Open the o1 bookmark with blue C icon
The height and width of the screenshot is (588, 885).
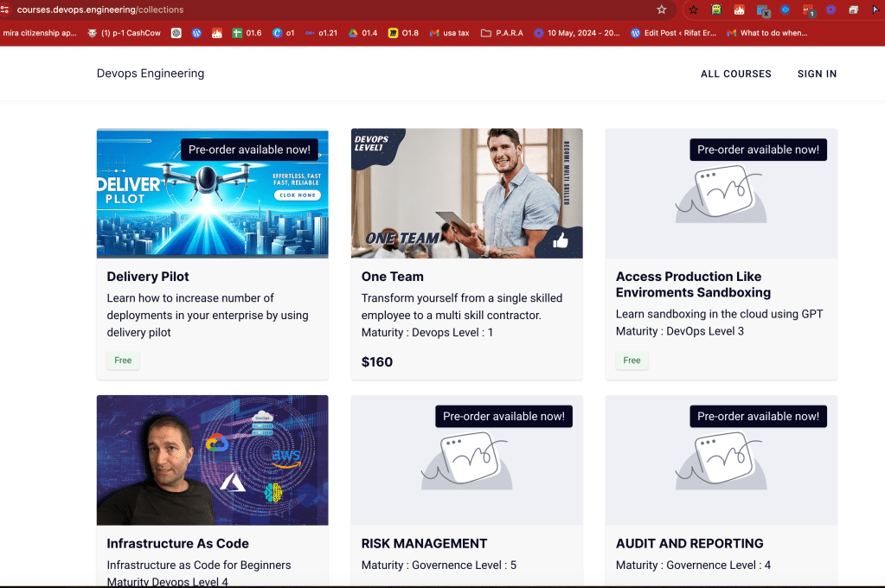[x=284, y=33]
